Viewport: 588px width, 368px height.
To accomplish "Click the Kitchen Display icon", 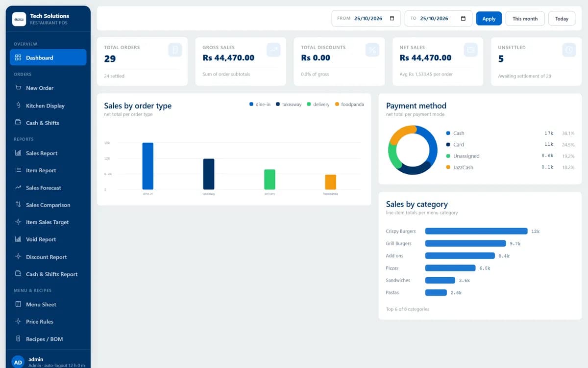I will (x=18, y=105).
